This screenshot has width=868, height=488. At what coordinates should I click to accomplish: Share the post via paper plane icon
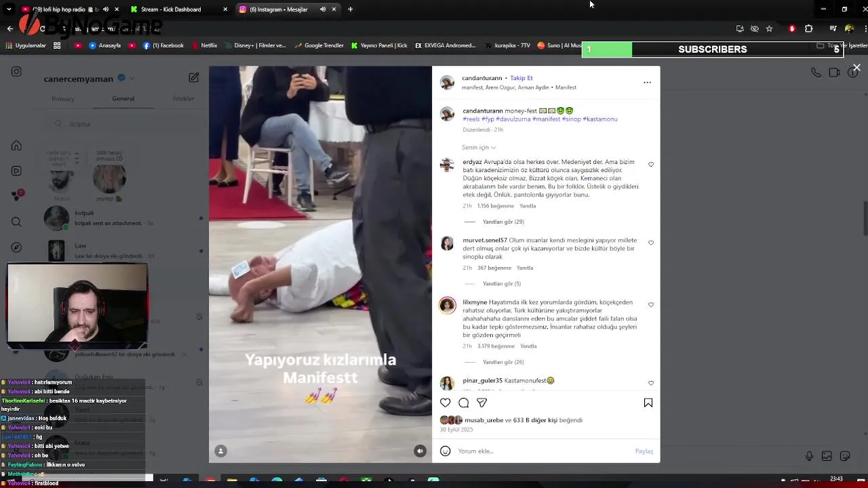[482, 403]
